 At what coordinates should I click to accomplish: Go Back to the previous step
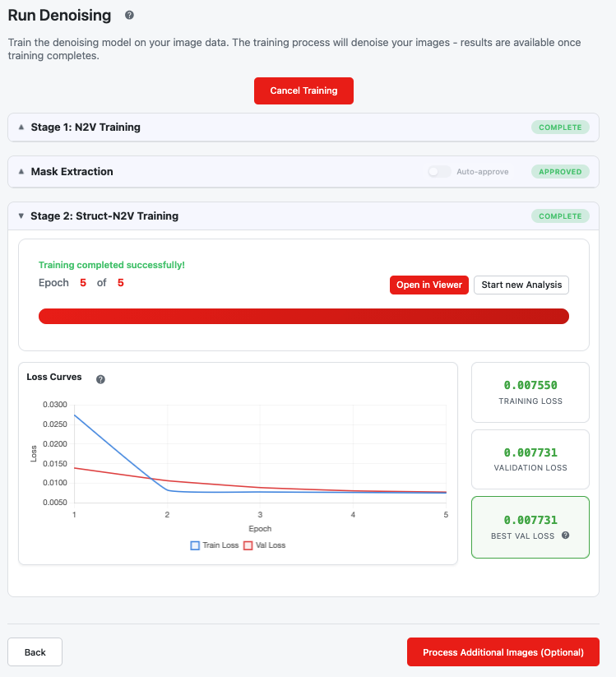pos(35,652)
